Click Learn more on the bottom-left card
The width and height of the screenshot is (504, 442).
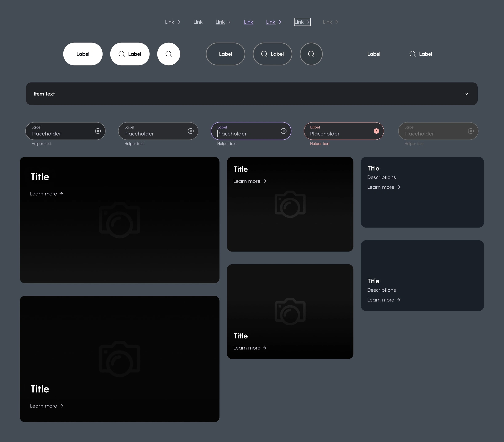pos(46,406)
